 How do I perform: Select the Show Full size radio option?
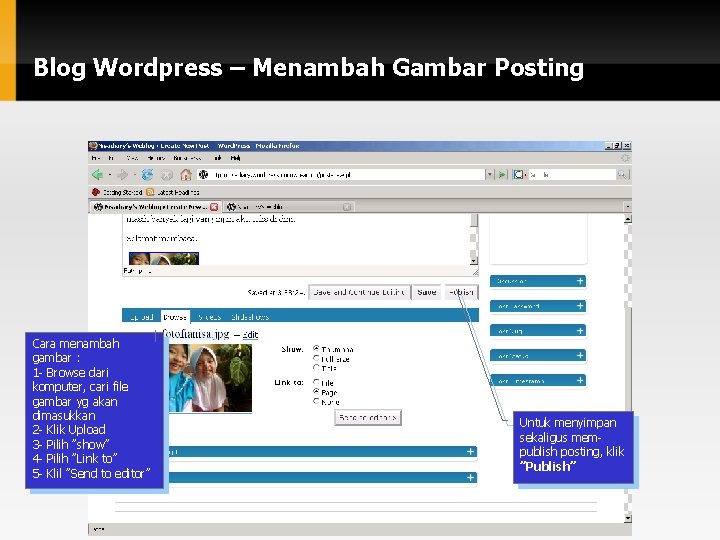(x=316, y=358)
